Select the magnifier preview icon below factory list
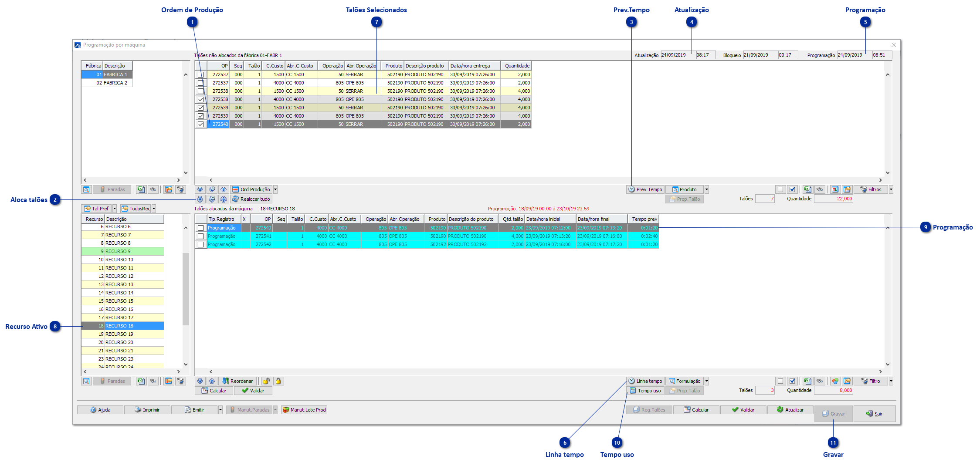The width and height of the screenshot is (980, 466). [x=86, y=189]
